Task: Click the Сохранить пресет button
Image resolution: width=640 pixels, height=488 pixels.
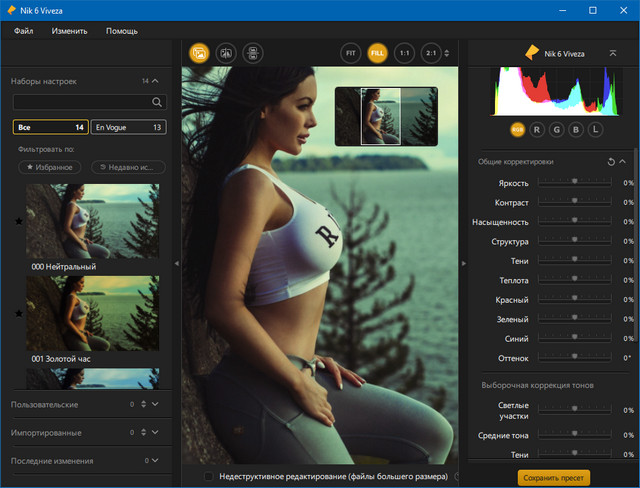Action: [x=553, y=477]
